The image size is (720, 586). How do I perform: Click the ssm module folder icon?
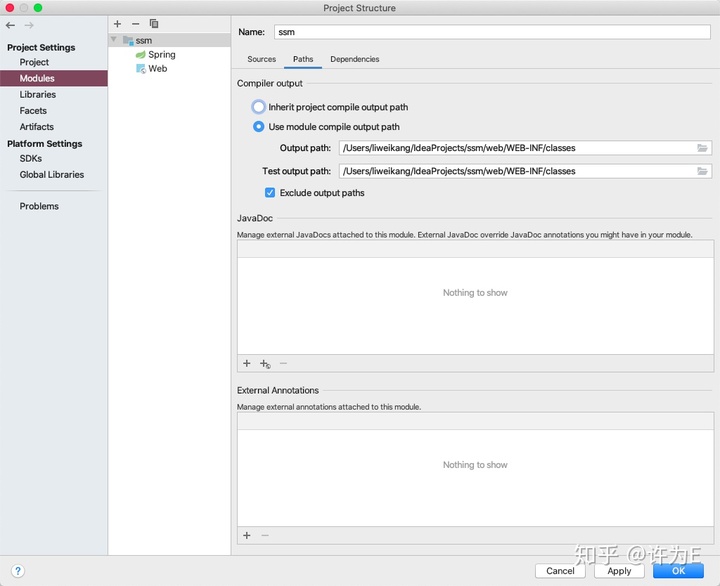click(128, 40)
